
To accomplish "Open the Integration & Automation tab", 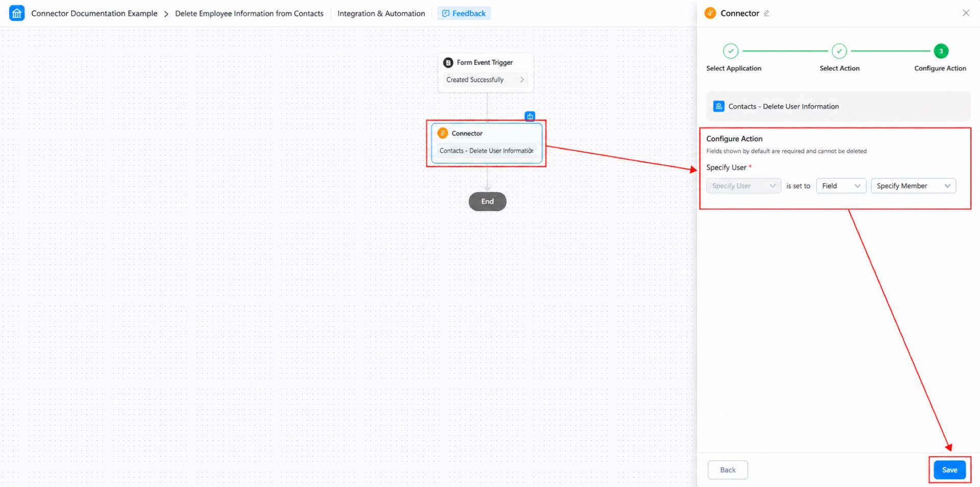I will [381, 14].
